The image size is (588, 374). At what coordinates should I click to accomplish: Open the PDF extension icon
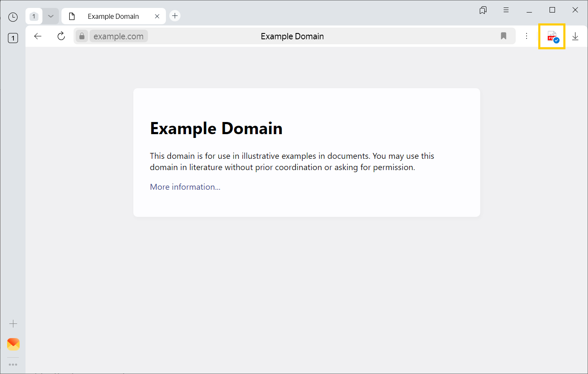click(552, 37)
